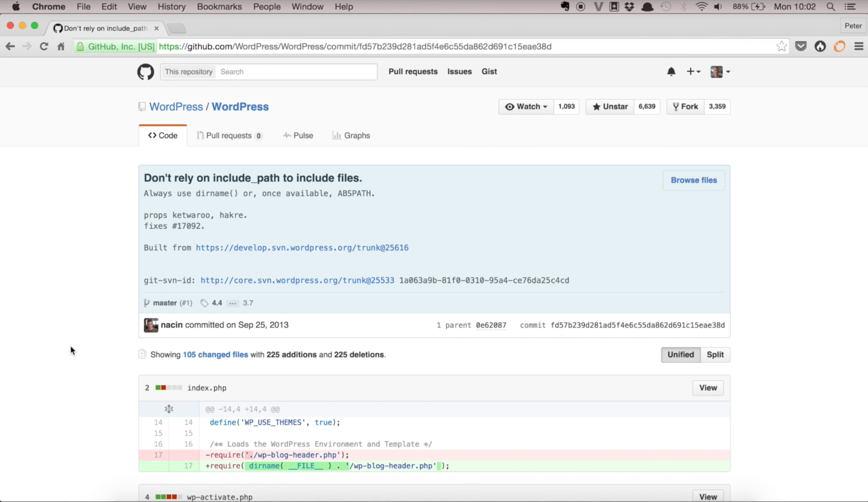Go back in browser history

click(x=10, y=47)
